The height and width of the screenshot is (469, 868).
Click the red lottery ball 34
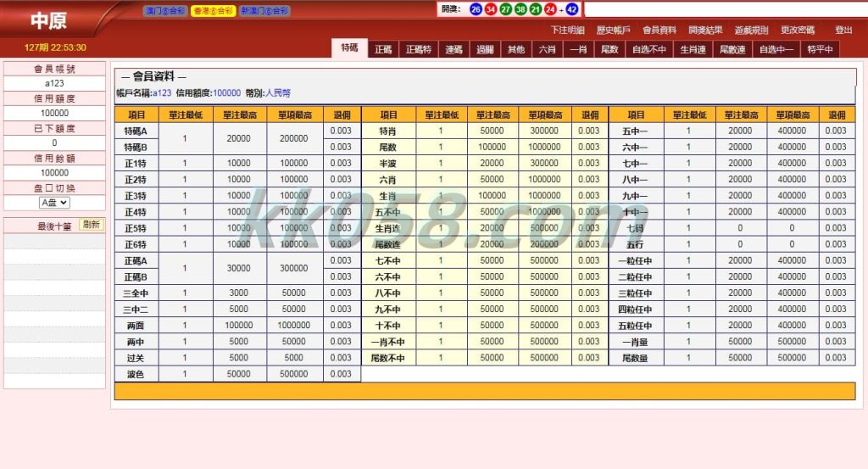(490, 9)
